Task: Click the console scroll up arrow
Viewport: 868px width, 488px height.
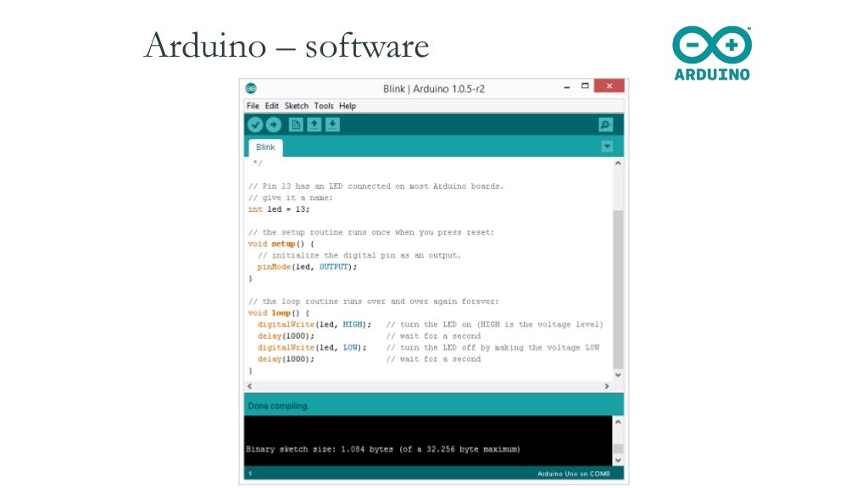Action: tap(618, 422)
